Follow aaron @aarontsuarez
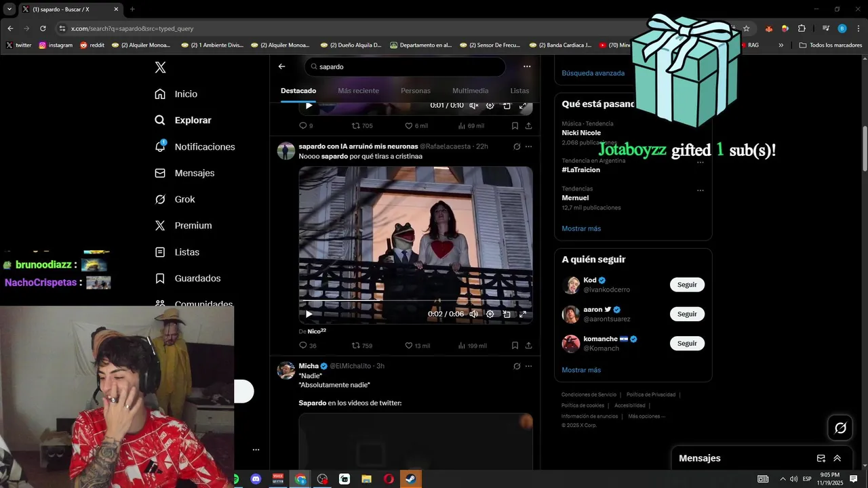This screenshot has width=868, height=488. pos(687,314)
